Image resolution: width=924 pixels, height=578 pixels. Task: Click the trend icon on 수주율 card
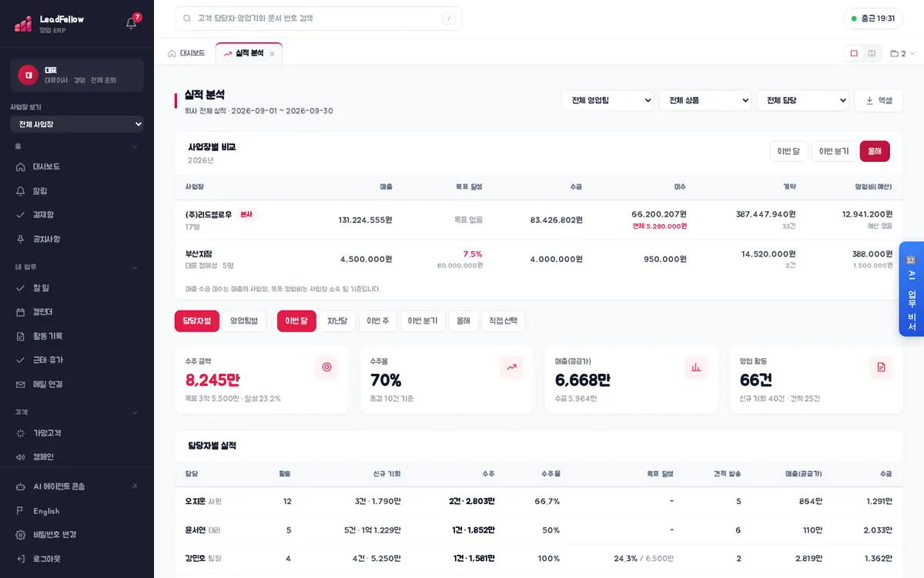click(511, 368)
